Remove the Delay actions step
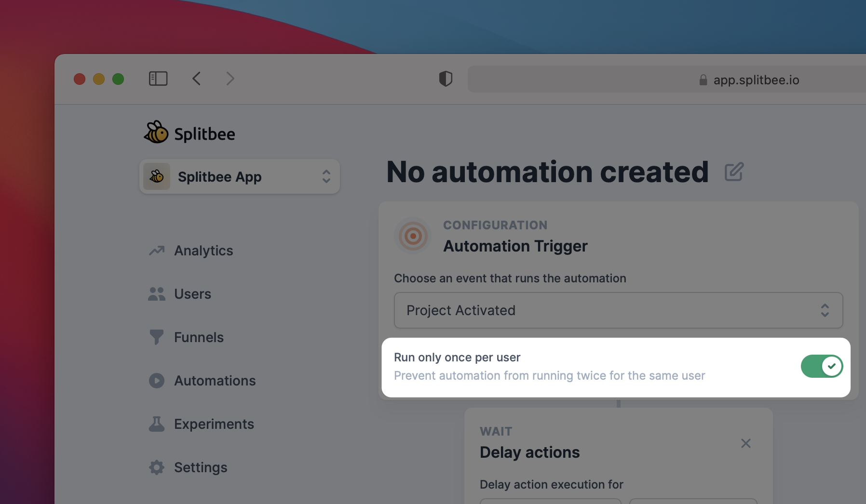This screenshot has height=504, width=866. click(x=746, y=443)
